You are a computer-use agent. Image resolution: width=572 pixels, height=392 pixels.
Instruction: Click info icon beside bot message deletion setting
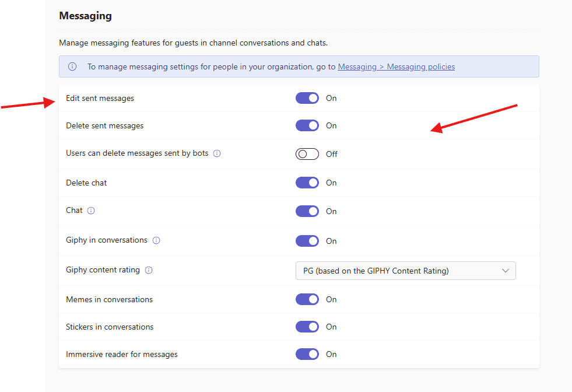[217, 154]
